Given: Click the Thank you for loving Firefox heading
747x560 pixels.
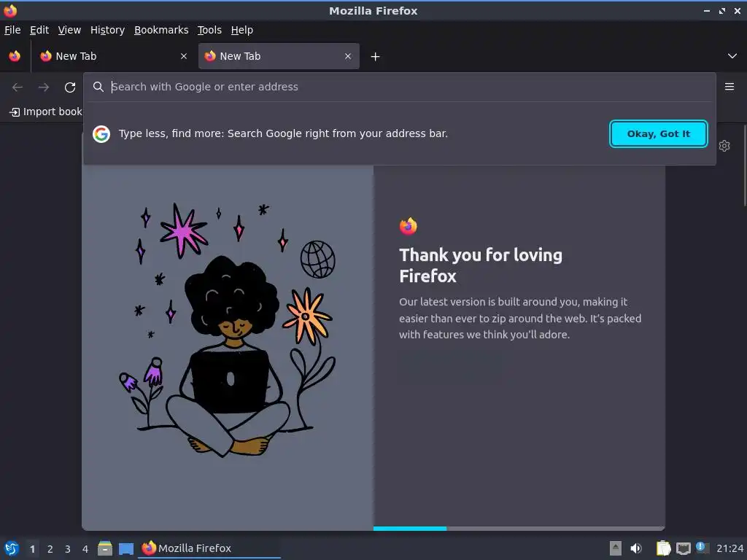Looking at the screenshot, I should tap(480, 265).
